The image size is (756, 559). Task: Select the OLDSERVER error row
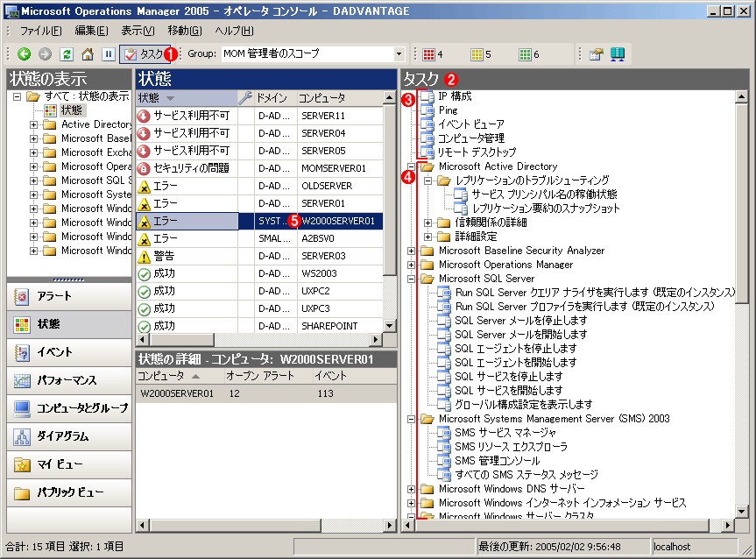coord(259,186)
